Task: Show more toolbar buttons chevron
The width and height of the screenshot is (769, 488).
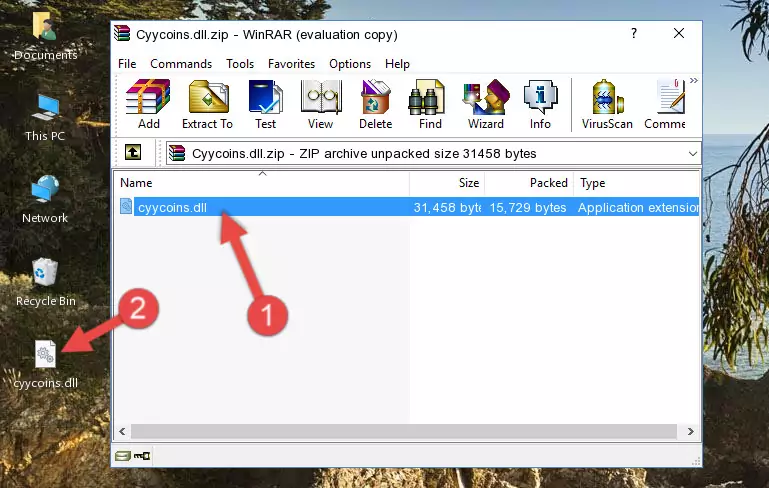Action: [693, 80]
